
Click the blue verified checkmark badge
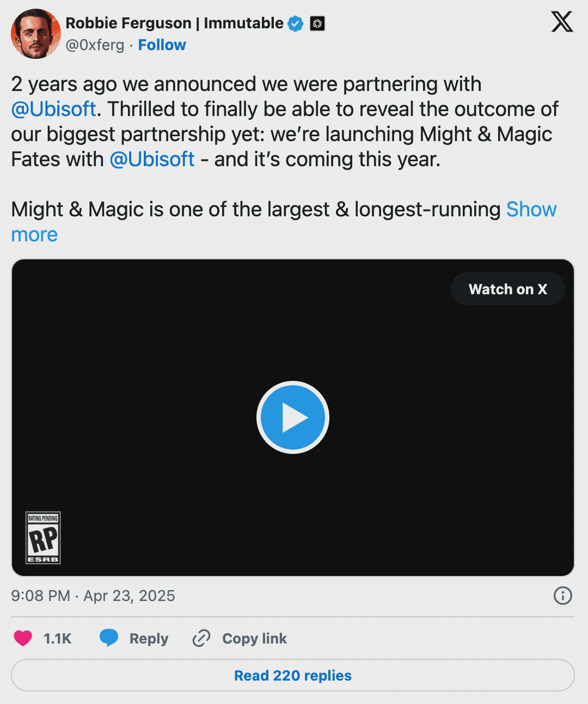(296, 23)
